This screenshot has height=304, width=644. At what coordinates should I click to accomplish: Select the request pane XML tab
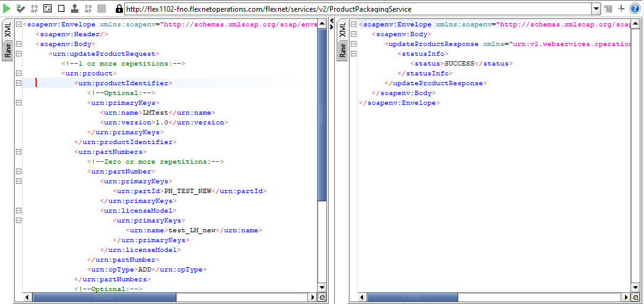tap(8, 31)
